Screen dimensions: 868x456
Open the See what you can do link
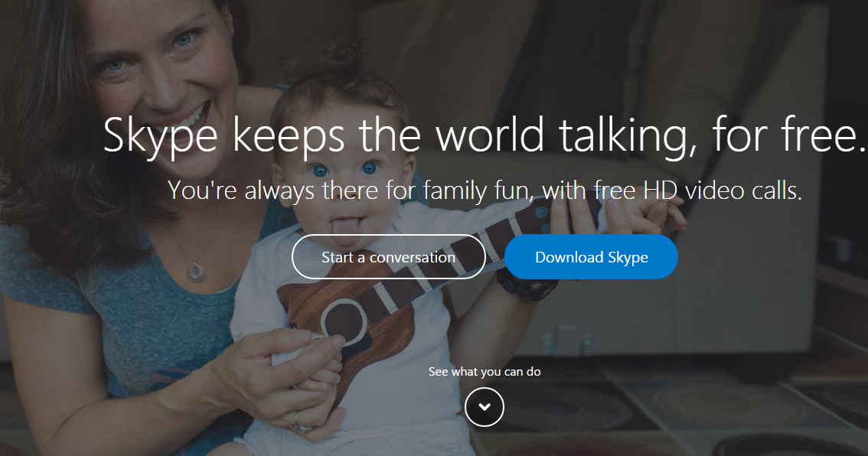[485, 371]
